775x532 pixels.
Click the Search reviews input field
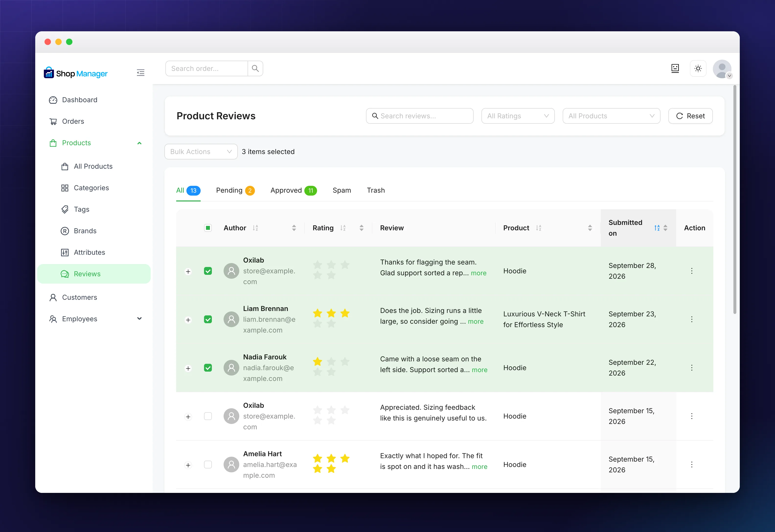point(420,116)
